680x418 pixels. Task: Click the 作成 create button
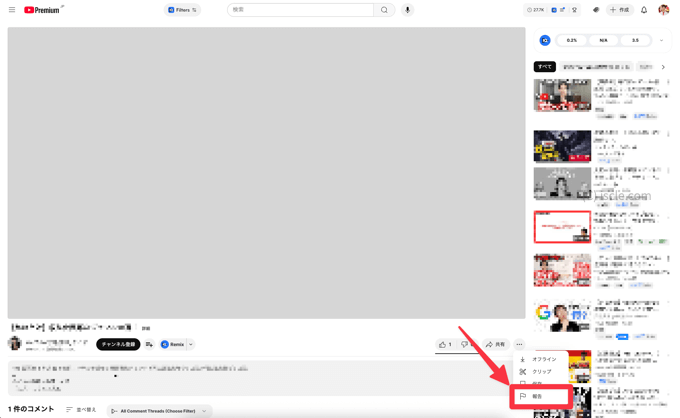(x=619, y=10)
